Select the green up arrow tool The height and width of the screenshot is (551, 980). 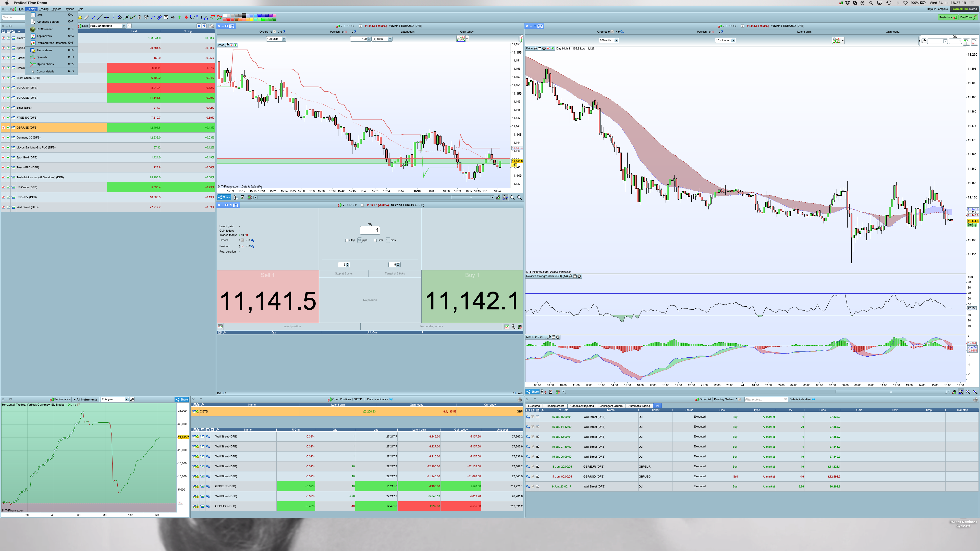[180, 17]
